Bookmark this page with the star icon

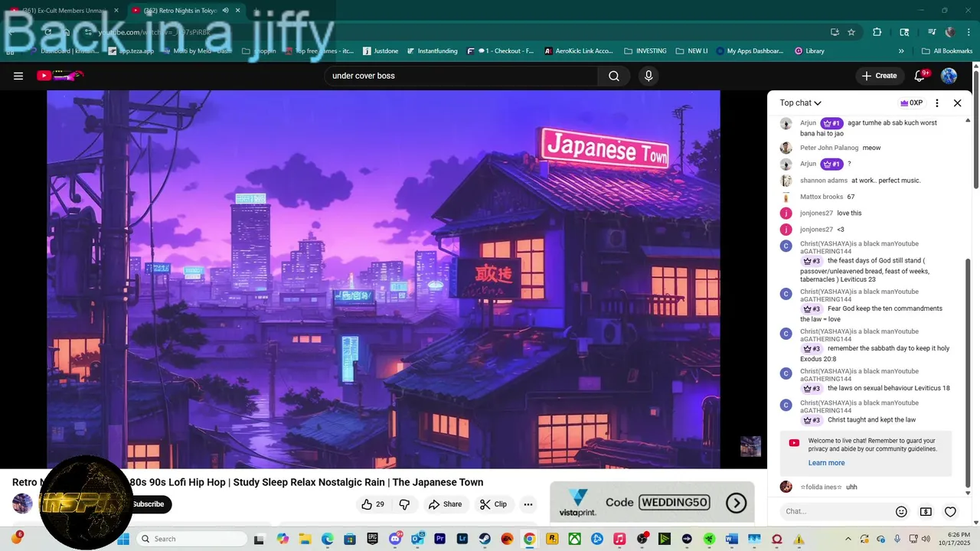pos(851,32)
